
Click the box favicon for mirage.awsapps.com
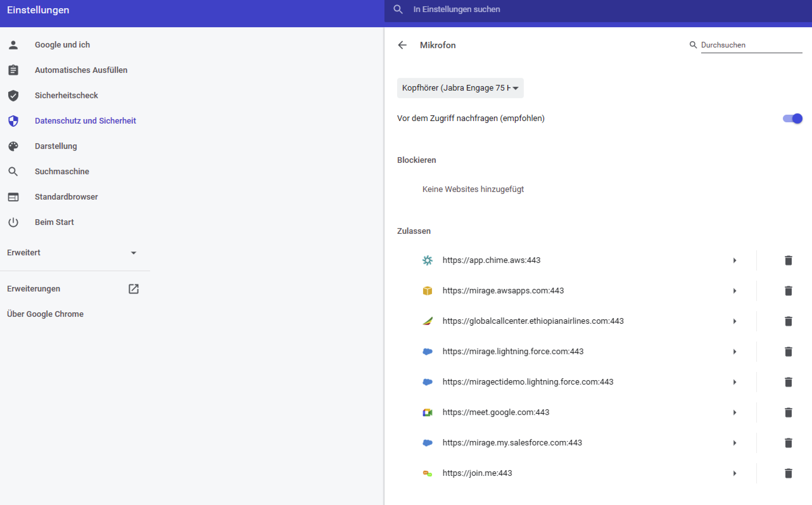[427, 291]
